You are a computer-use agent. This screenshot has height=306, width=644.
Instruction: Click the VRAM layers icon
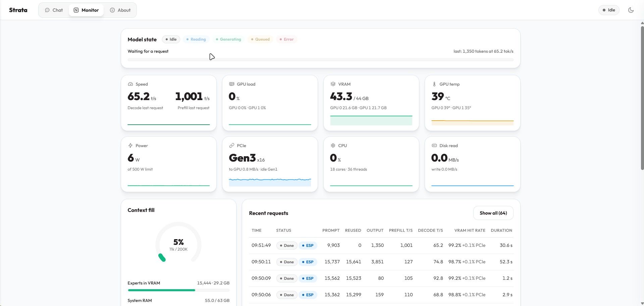(333, 84)
